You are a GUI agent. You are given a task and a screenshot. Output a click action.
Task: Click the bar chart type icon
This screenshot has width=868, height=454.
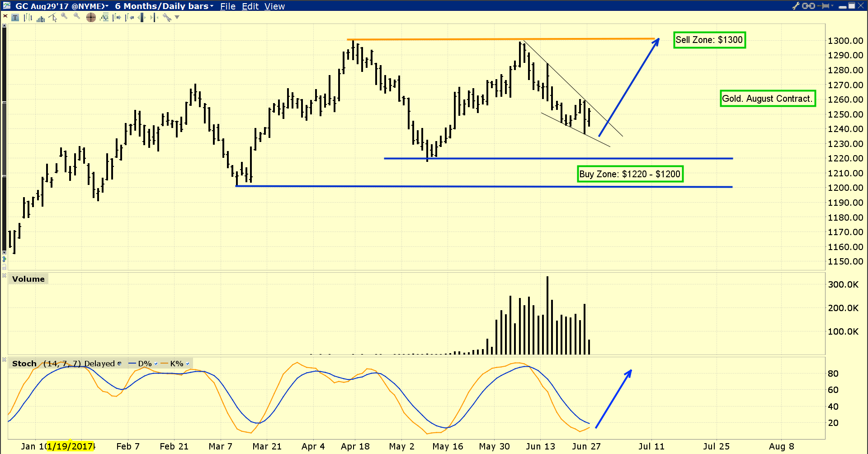(28, 18)
